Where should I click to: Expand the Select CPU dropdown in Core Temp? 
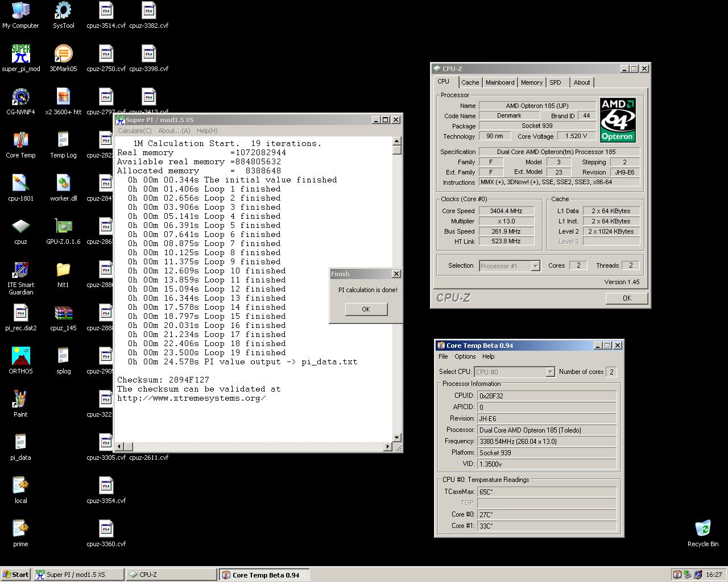(550, 372)
